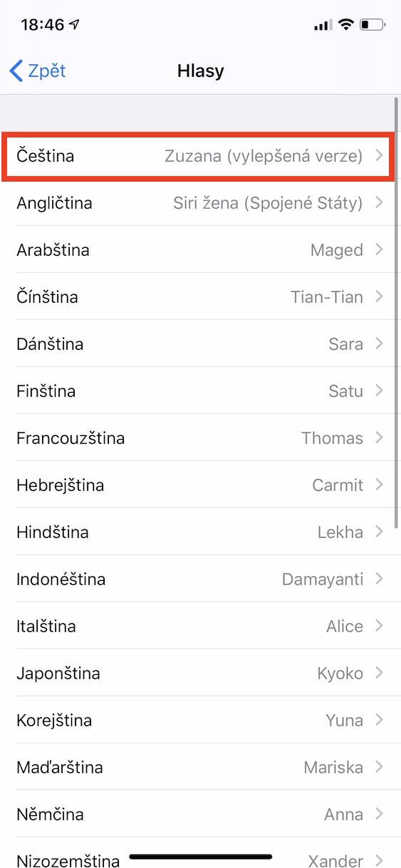Tap the Zpět back chevron icon

pyautogui.click(x=16, y=71)
